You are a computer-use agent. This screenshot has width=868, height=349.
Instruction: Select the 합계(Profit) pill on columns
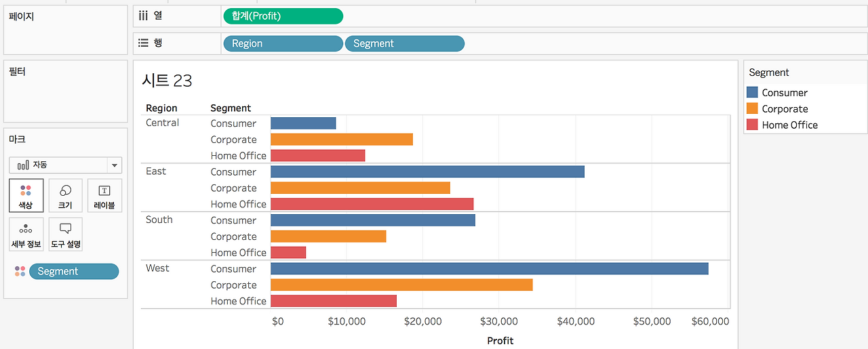tap(283, 16)
